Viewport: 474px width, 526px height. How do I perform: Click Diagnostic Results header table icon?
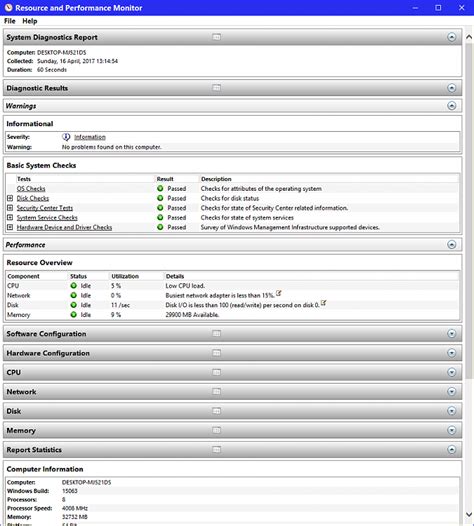tap(216, 88)
